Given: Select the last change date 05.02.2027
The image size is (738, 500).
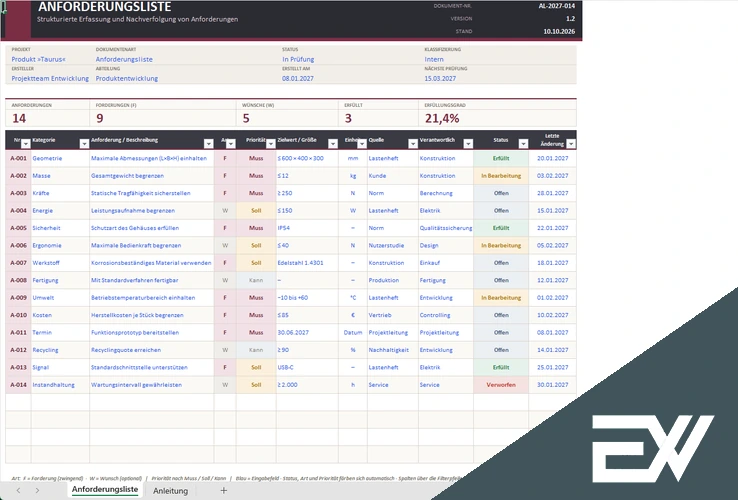Looking at the screenshot, I should [x=553, y=245].
